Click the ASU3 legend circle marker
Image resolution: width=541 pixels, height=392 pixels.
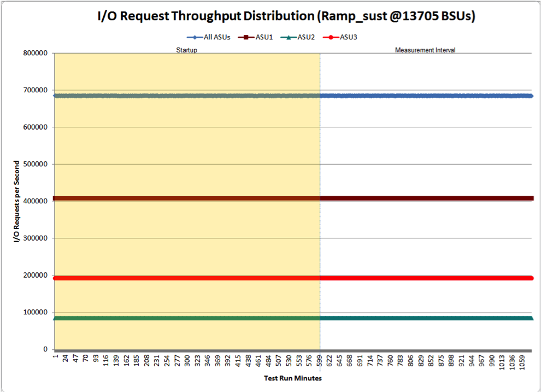coord(331,37)
